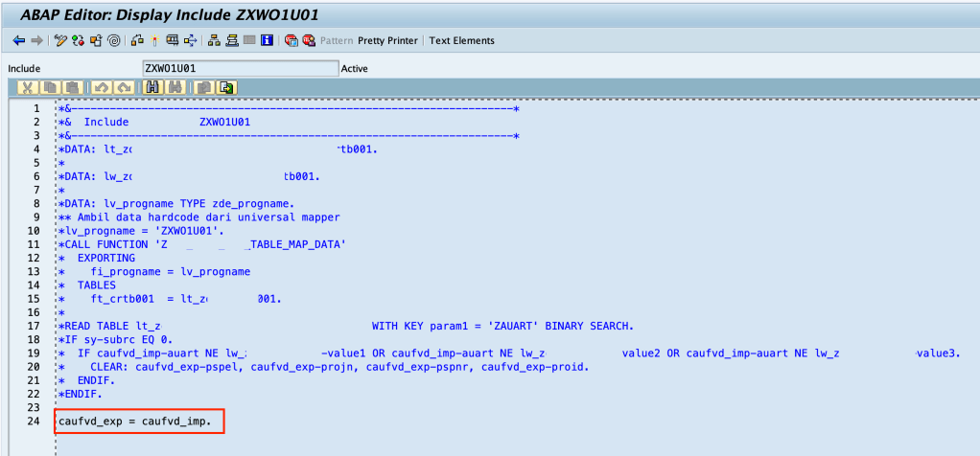Click the Find binoculars icon
Screen dimensions: 980x456
coord(152,88)
